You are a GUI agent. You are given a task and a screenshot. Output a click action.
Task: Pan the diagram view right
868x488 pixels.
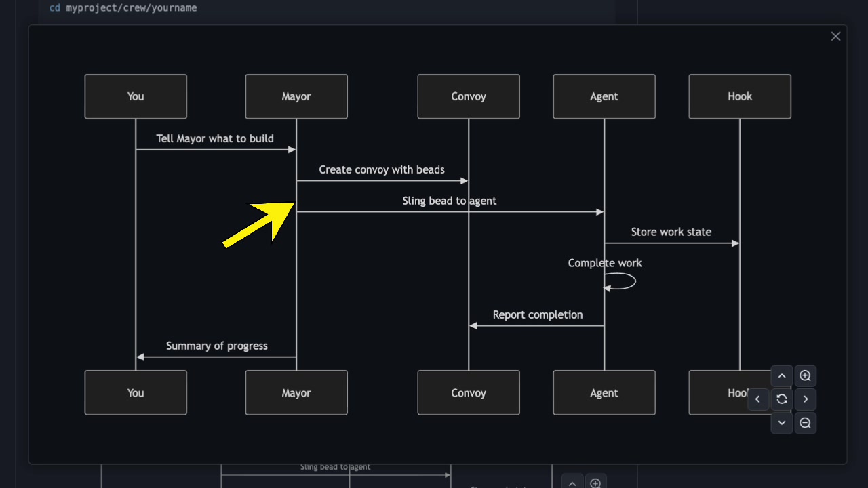click(805, 399)
